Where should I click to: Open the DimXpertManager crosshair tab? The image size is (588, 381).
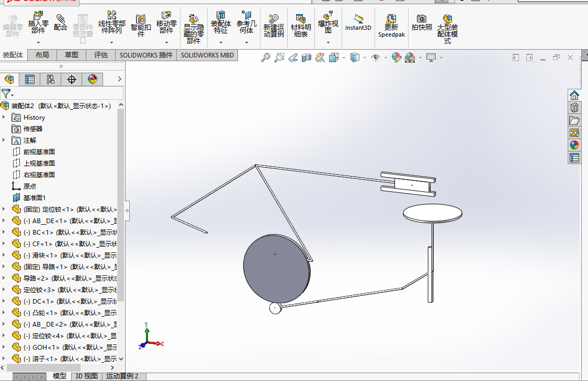(x=71, y=79)
